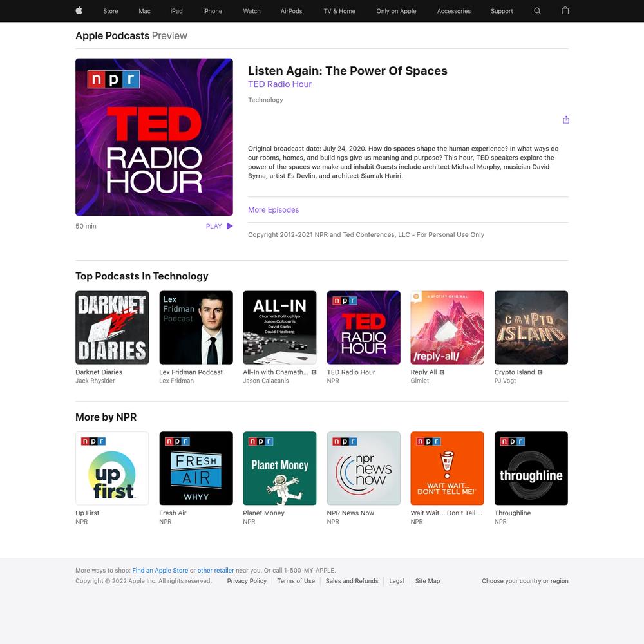Open the Mac menu
Image resolution: width=644 pixels, height=644 pixels.
coord(144,11)
